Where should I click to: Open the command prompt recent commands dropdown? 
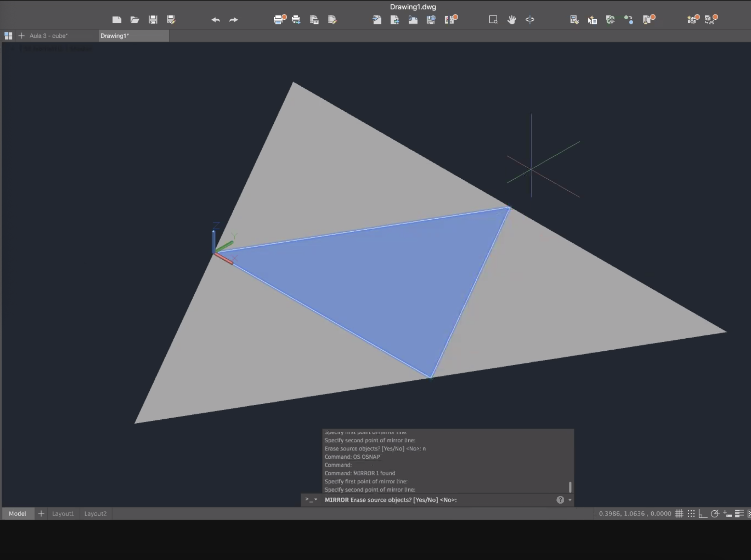[311, 499]
